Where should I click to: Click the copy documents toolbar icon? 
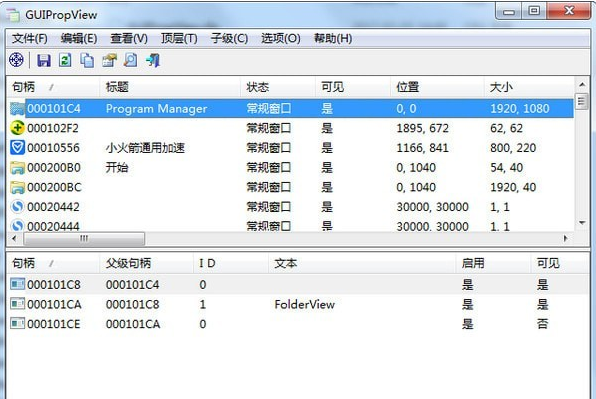87,60
